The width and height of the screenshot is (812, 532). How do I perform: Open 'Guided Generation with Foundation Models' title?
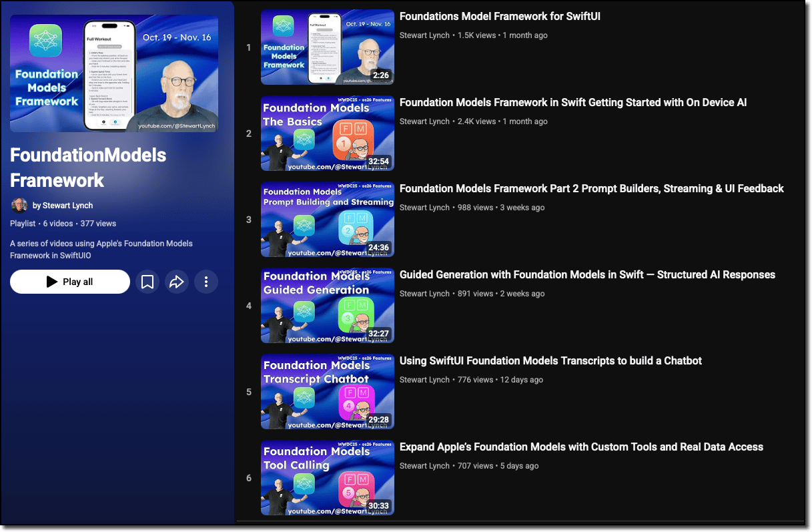(587, 275)
